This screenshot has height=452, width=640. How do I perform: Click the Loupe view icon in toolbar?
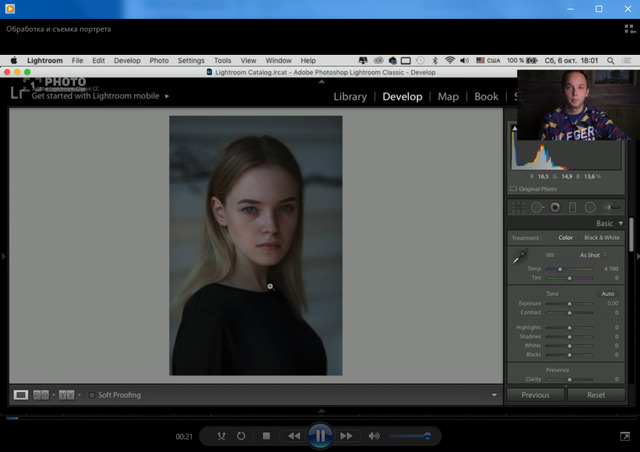[21, 395]
